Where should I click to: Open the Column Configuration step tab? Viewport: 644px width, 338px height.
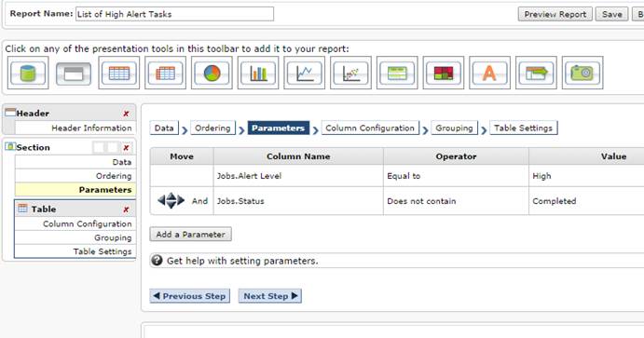coord(370,128)
